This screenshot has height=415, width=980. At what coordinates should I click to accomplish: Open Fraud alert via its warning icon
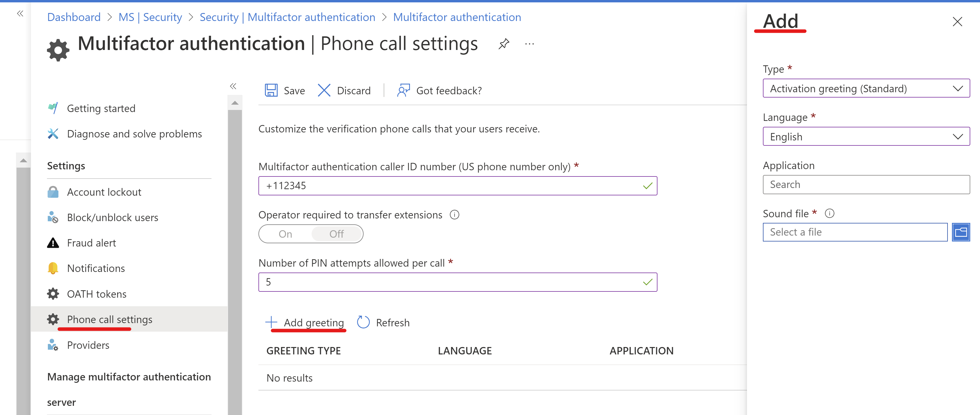click(x=53, y=243)
